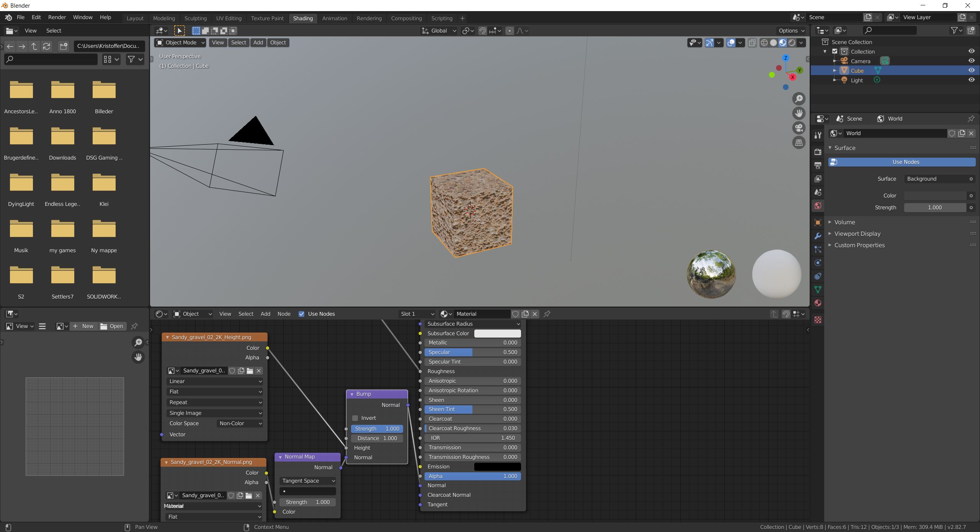Toggle X-ray mode in viewport header
980x532 pixels.
(752, 42)
